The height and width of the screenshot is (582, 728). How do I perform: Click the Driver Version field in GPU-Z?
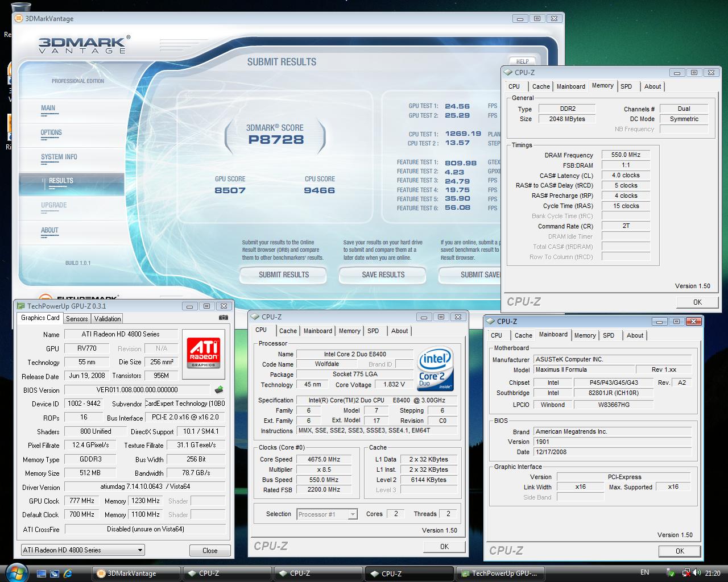145,487
